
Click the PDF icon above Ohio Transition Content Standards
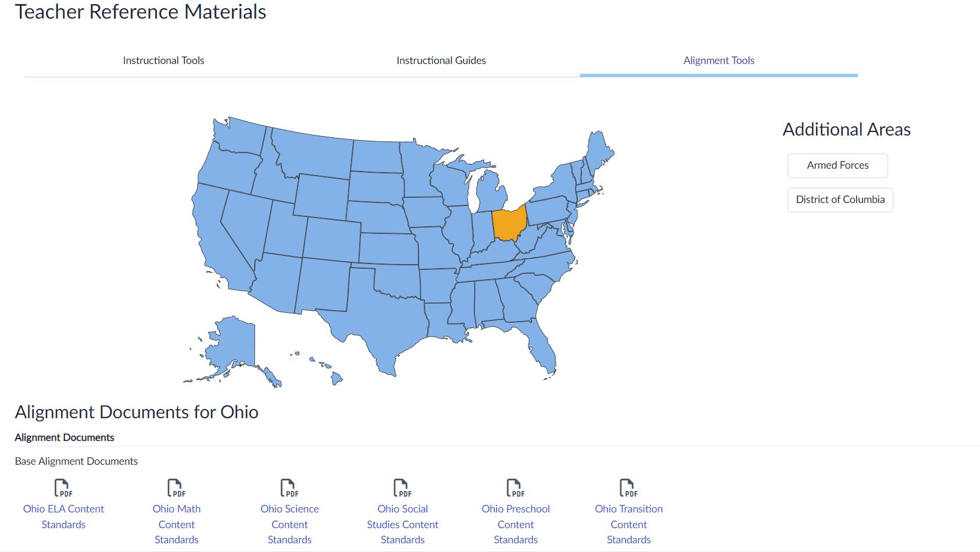(x=628, y=487)
